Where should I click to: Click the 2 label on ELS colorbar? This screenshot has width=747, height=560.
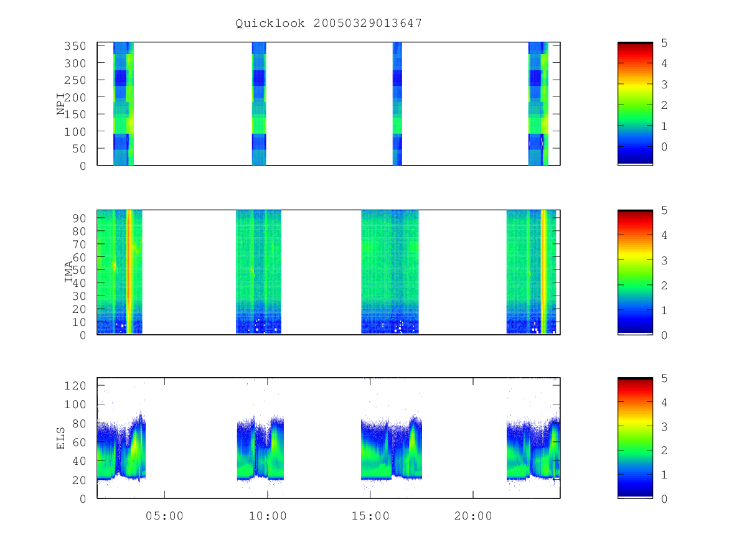pyautogui.click(x=665, y=450)
